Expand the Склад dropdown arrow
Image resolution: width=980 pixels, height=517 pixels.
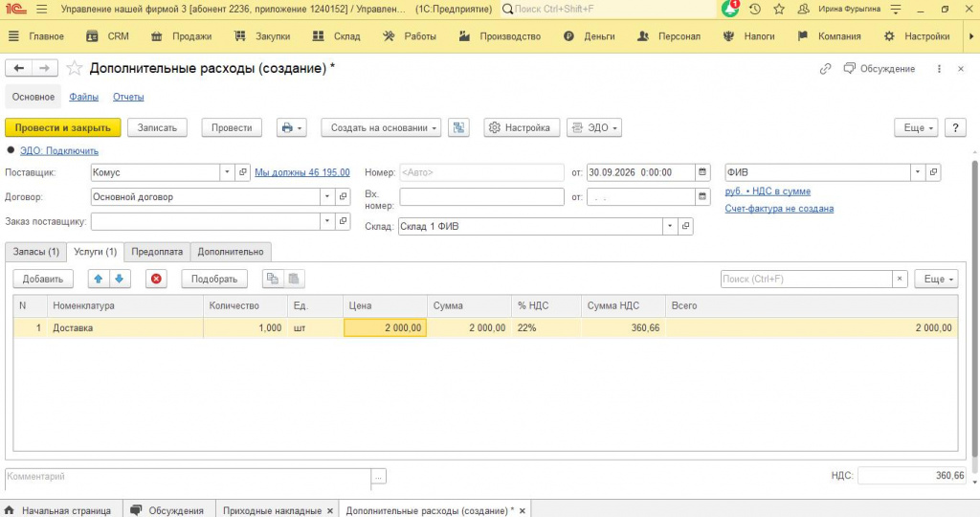(x=670, y=226)
